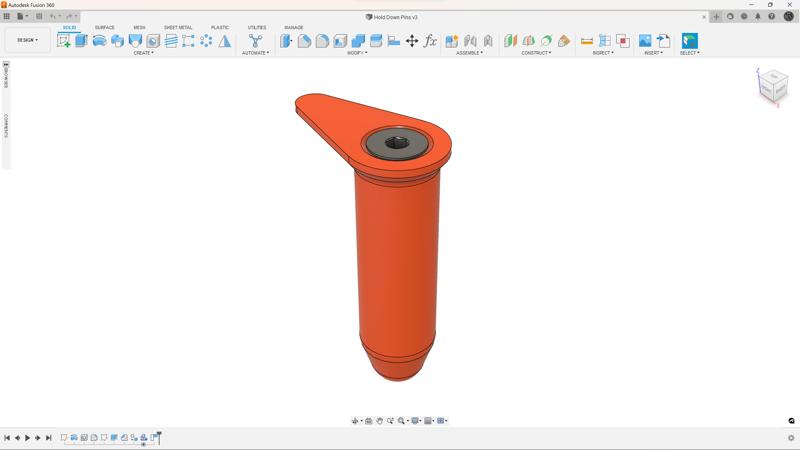Image resolution: width=800 pixels, height=450 pixels.
Task: Select the Revolve tool icon
Action: pos(99,41)
